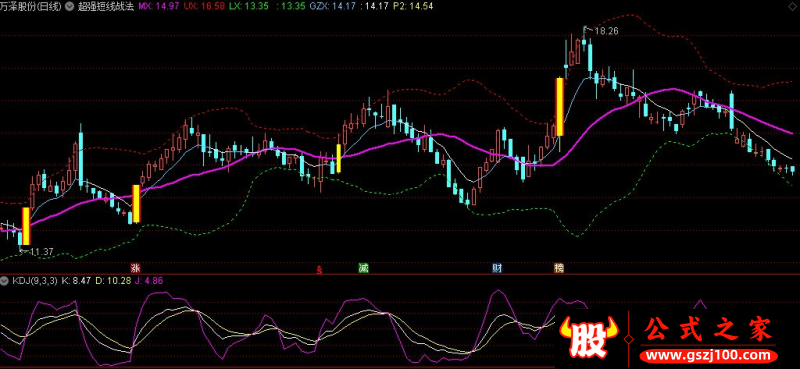Image resolution: width=800 pixels, height=369 pixels.
Task: Click the green 减 event marker icon
Action: coord(363,267)
